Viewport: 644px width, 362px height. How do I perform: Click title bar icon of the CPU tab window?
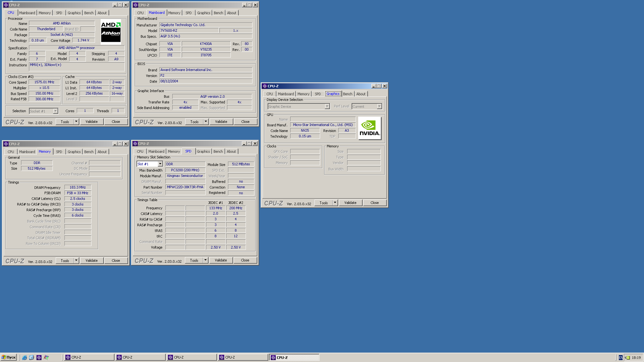coord(6,5)
